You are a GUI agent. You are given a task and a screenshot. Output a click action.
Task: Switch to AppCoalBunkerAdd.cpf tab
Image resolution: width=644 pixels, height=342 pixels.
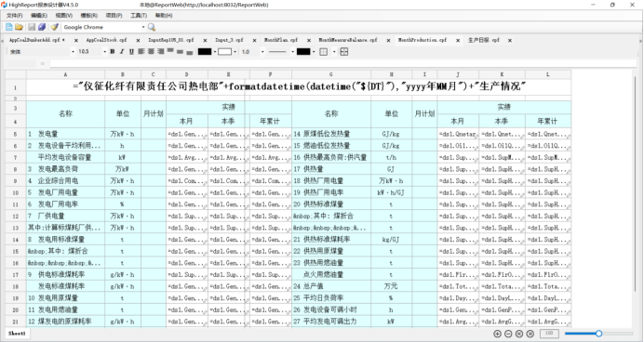point(37,40)
